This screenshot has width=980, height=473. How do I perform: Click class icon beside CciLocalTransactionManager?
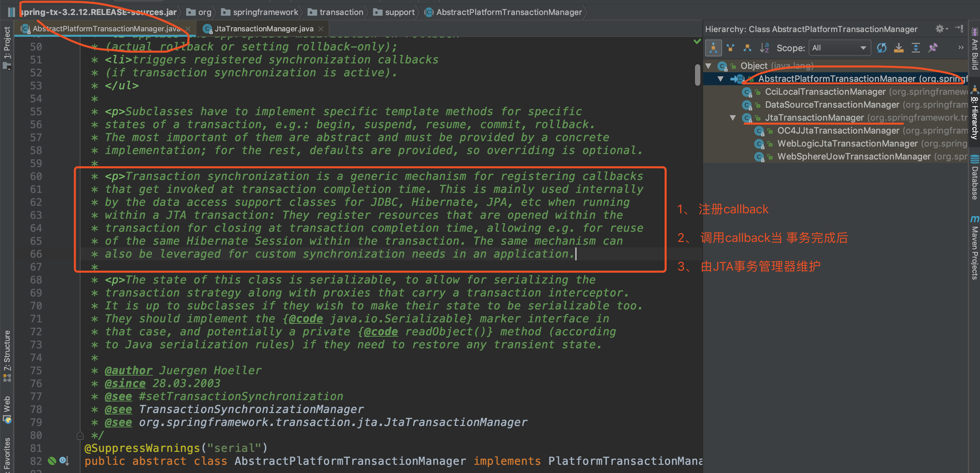[747, 92]
